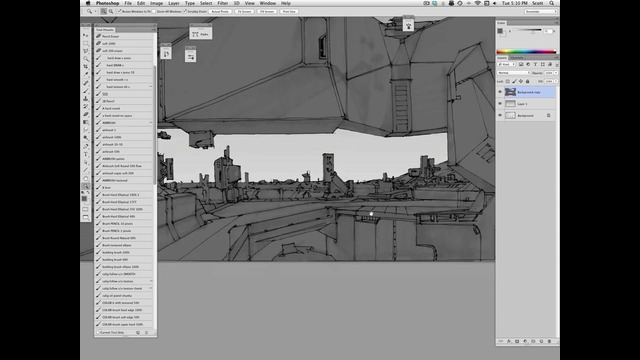
Task: Click the Fit Screen button
Action: pos(244,11)
